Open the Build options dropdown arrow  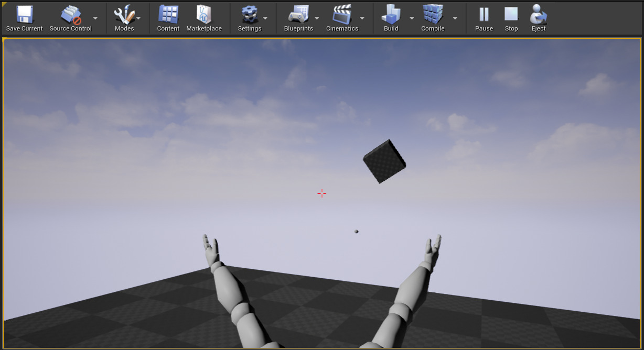point(412,18)
